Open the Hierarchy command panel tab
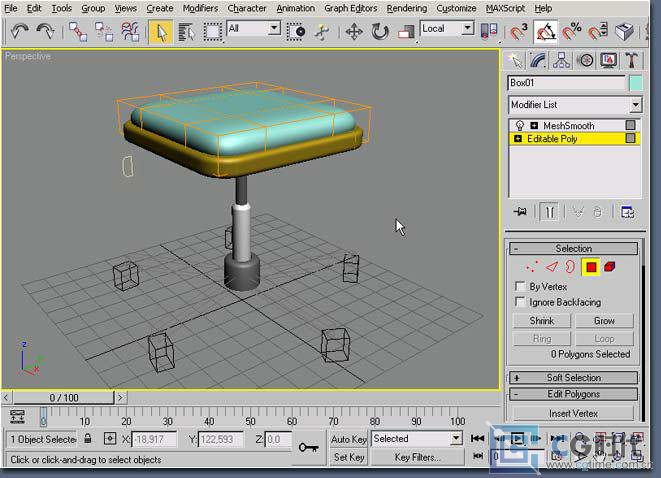 click(562, 61)
